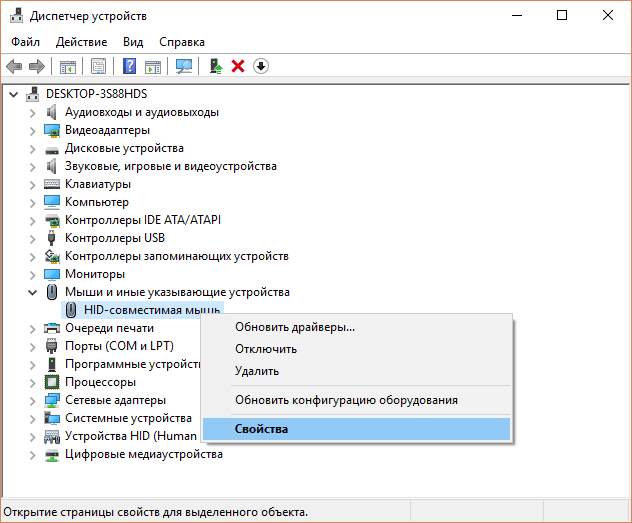Viewport: 632px width, 523px height.
Task: Click the Properties sheet toolbar icon
Action: point(99,66)
